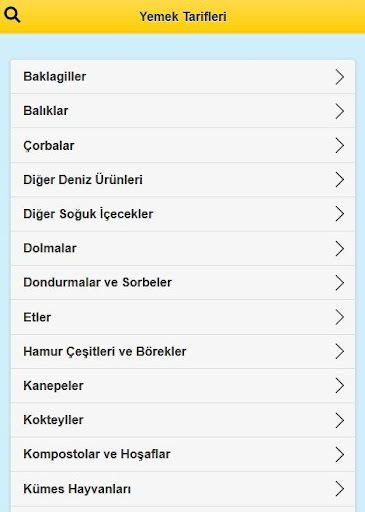This screenshot has height=512, width=365.
Task: Tap the arrow icon beside Balıklar
Action: (340, 111)
